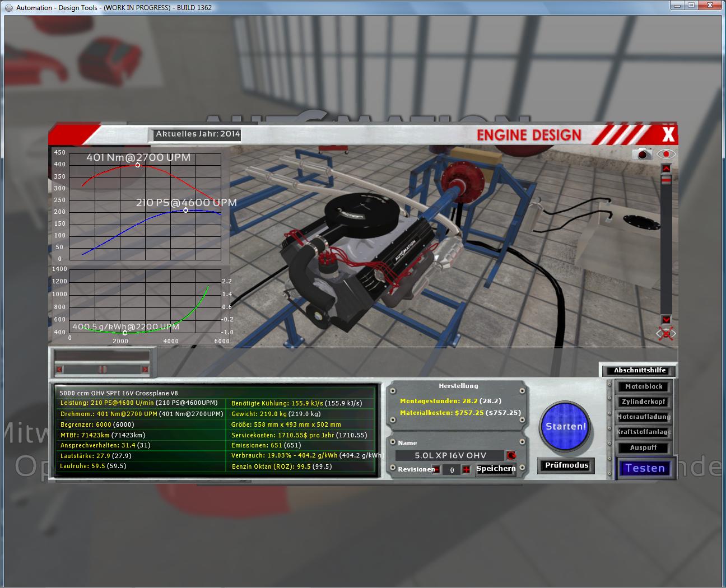
Task: Click the Revisionen number field
Action: [x=452, y=470]
